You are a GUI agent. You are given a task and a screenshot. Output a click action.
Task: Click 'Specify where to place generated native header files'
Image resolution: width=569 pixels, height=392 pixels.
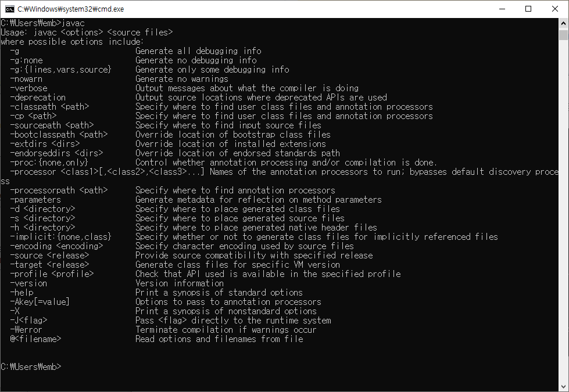point(256,228)
